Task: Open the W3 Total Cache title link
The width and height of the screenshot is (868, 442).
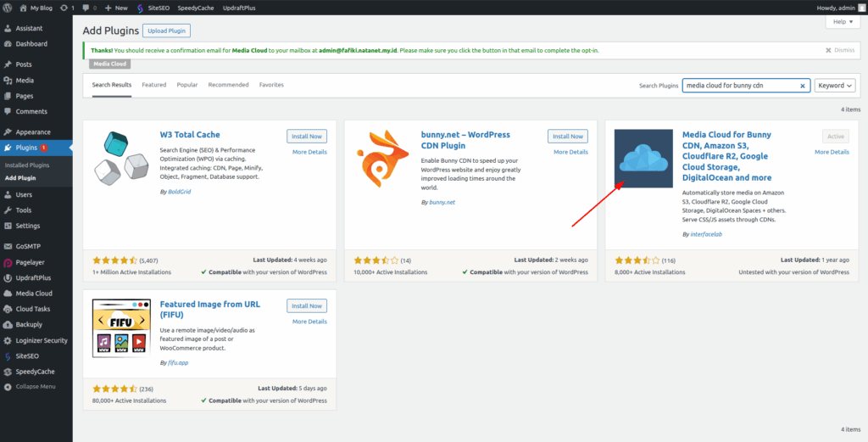Action: (190, 135)
